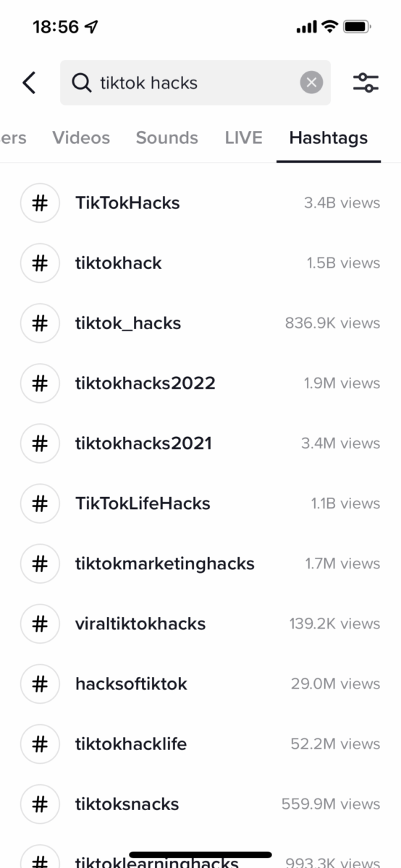Open the hacksoftiktok hashtag result

200,684
